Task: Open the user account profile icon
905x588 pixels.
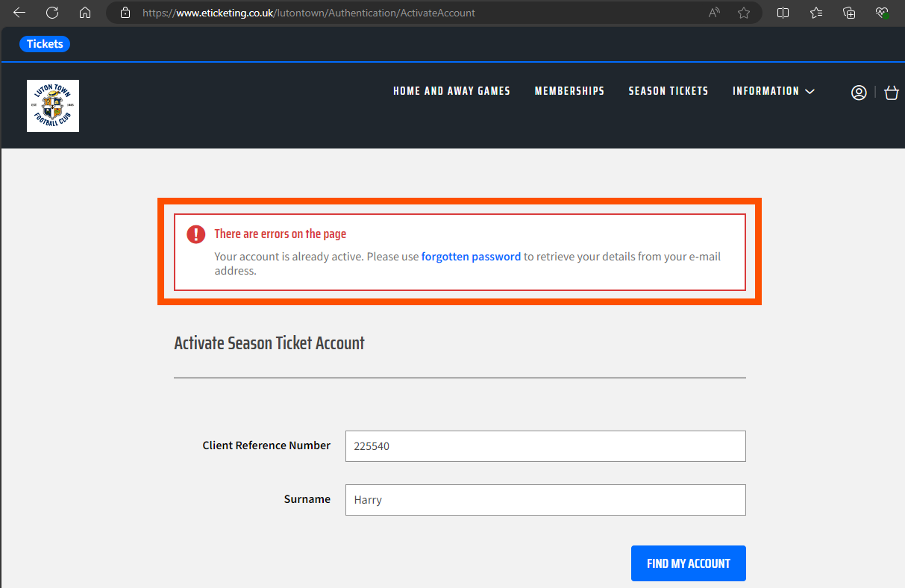Action: (859, 93)
